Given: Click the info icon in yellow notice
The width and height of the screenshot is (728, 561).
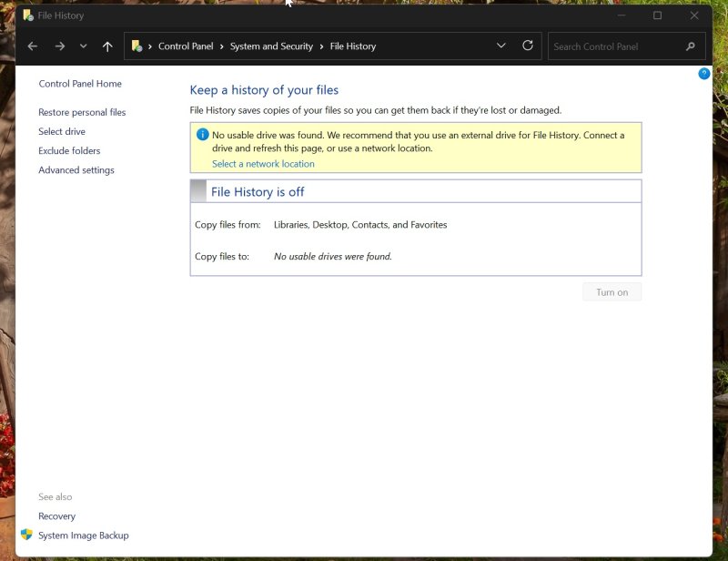Looking at the screenshot, I should click(202, 135).
